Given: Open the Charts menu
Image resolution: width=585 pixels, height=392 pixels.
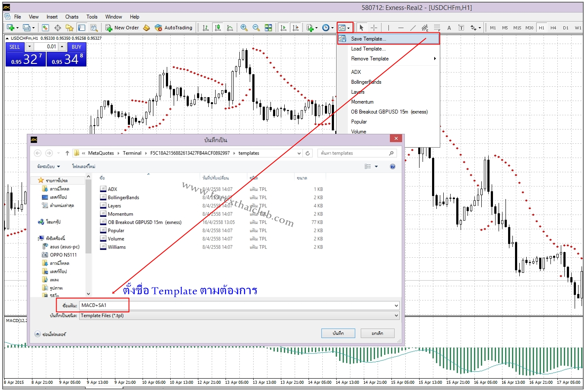Looking at the screenshot, I should point(72,17).
